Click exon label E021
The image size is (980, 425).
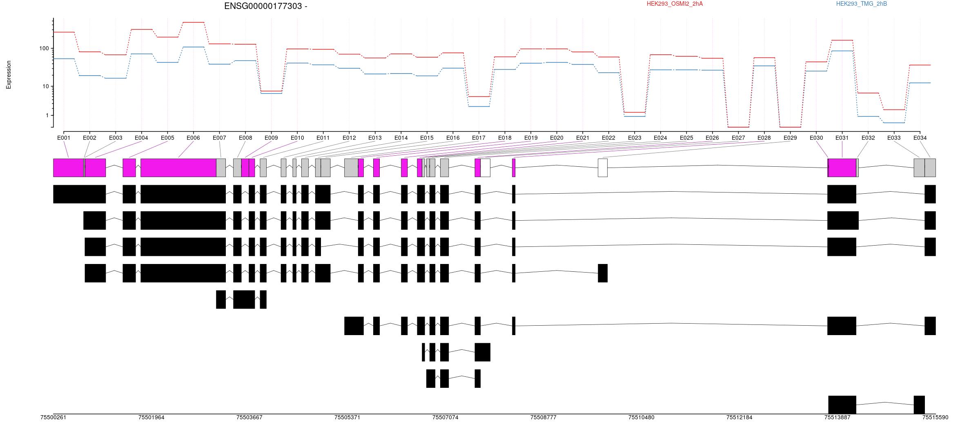tap(583, 138)
